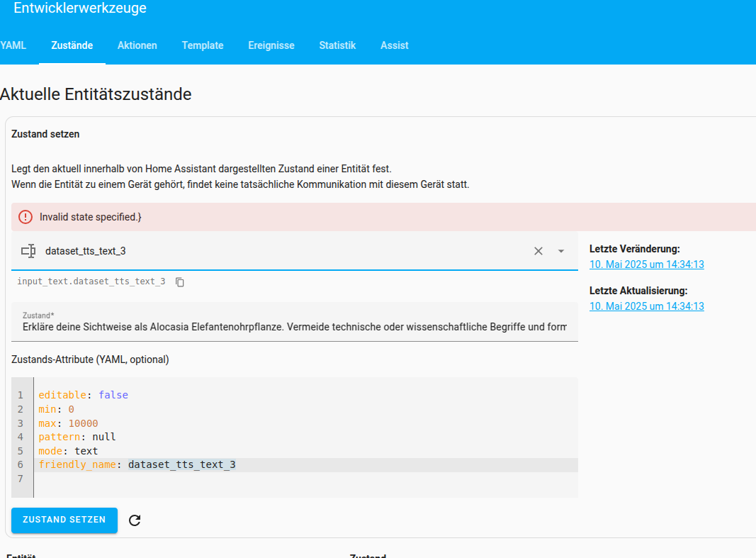Screen dimensions: 756x558
Task: Select the Zustand text input field
Action: coord(283,325)
